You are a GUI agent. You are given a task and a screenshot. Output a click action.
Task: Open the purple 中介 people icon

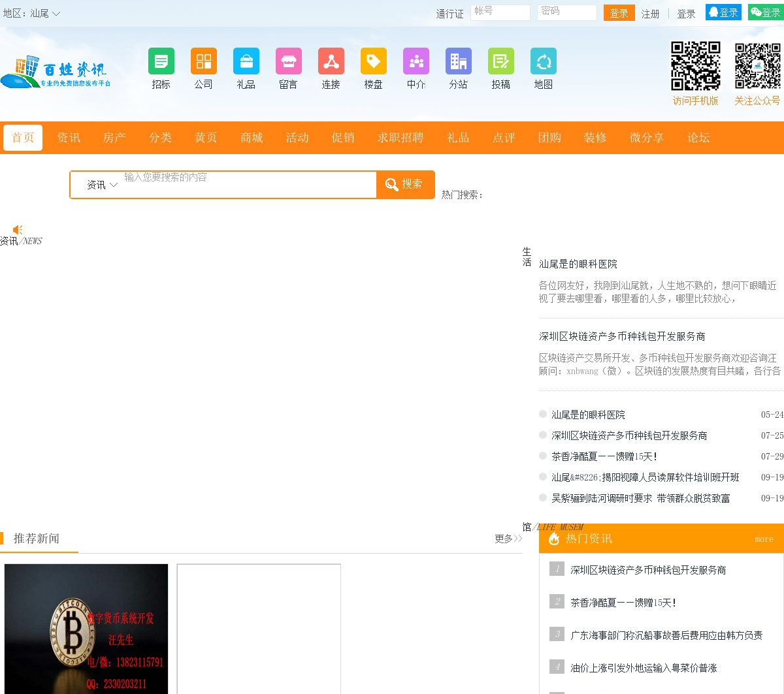tap(416, 62)
